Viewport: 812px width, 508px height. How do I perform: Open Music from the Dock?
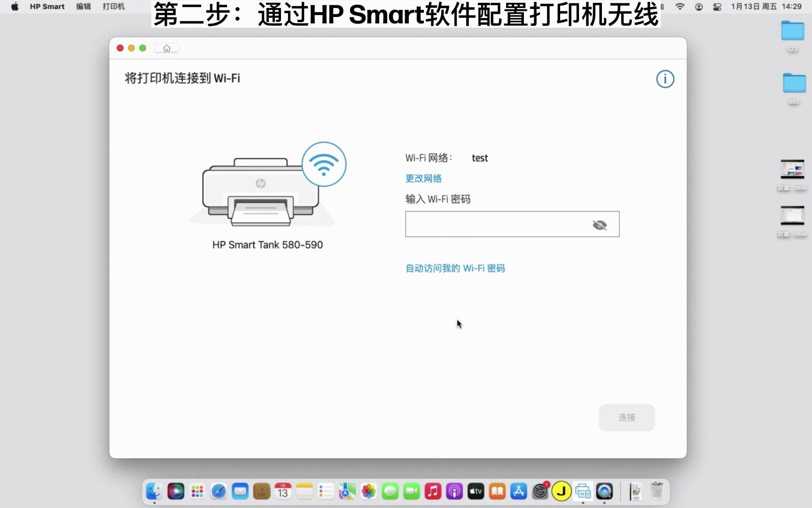(433, 492)
